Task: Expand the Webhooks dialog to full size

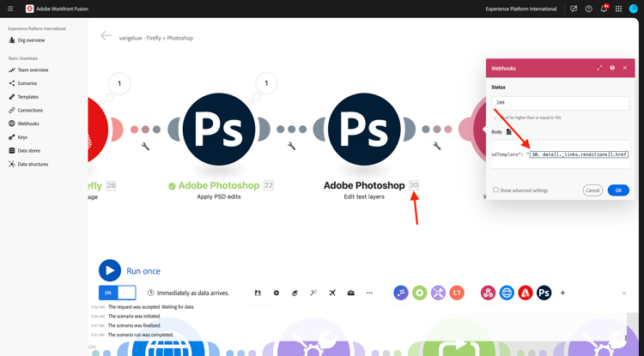Action: tap(599, 68)
